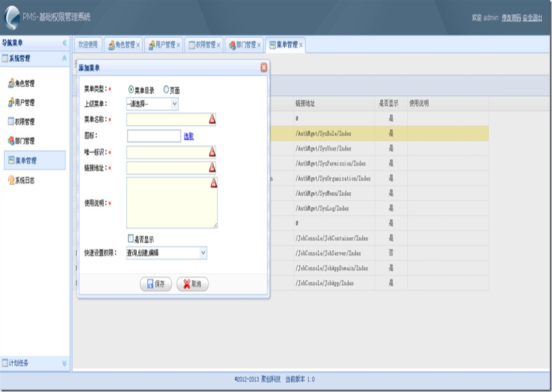Select the 页面 radio button
Screen dimensions: 552x392
coord(166,90)
